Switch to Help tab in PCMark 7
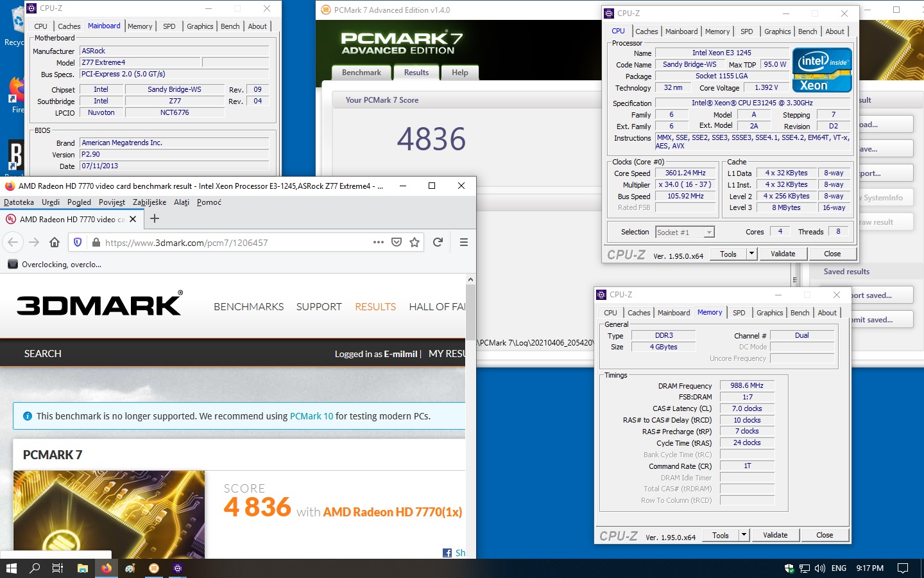The image size is (924, 578). 460,73
